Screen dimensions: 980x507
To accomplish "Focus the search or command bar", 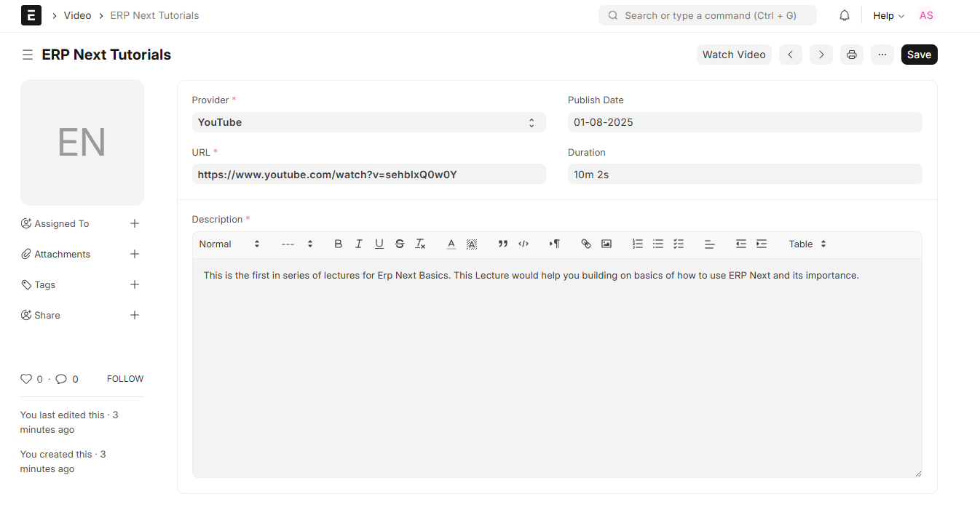I will click(708, 15).
